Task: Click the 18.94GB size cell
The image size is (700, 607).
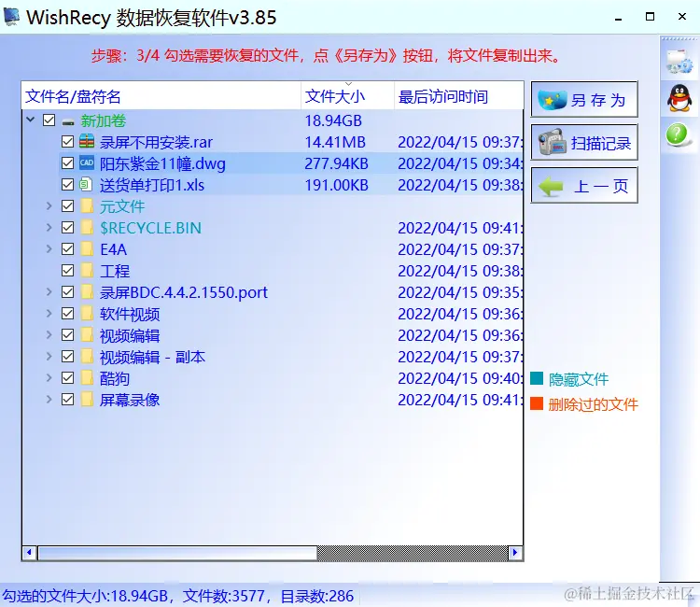Action: pos(333,120)
